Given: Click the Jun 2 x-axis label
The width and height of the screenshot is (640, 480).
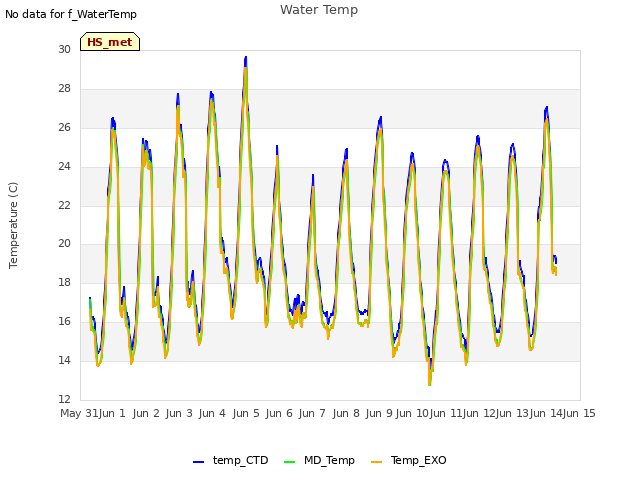Looking at the screenshot, I should point(146,413).
